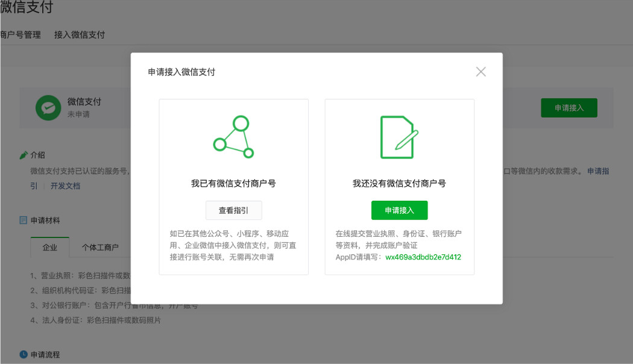
Task: Open the 商户号管理 tab
Action: pyautogui.click(x=20, y=35)
